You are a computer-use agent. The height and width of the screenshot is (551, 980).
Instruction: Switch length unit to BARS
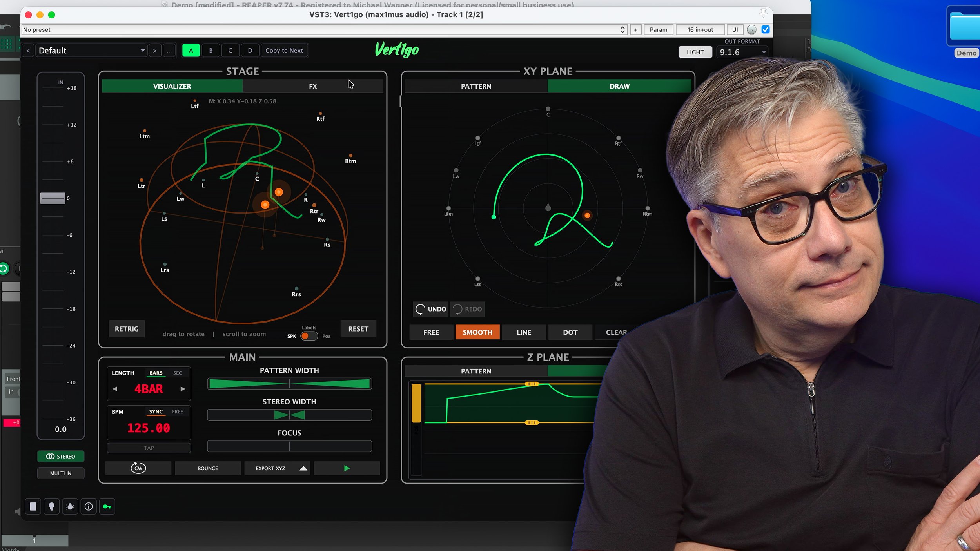(x=156, y=373)
